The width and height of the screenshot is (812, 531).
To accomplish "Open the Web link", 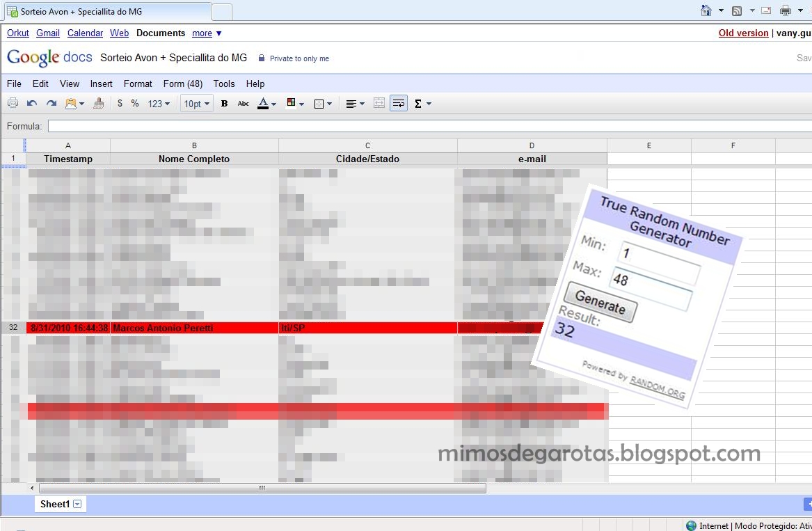I will click(119, 33).
